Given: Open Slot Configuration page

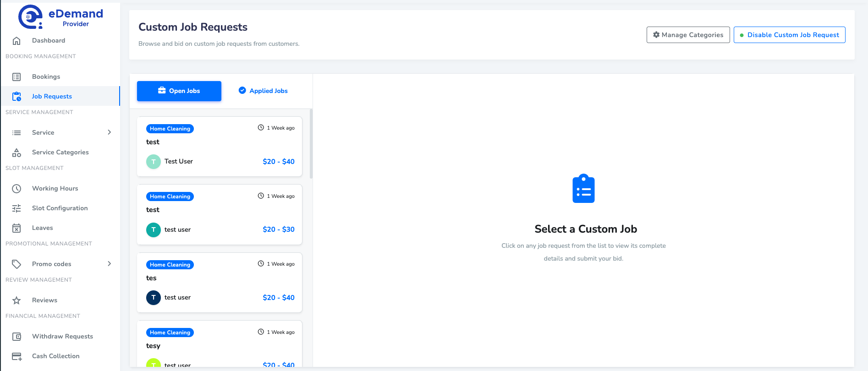Looking at the screenshot, I should click(x=60, y=208).
